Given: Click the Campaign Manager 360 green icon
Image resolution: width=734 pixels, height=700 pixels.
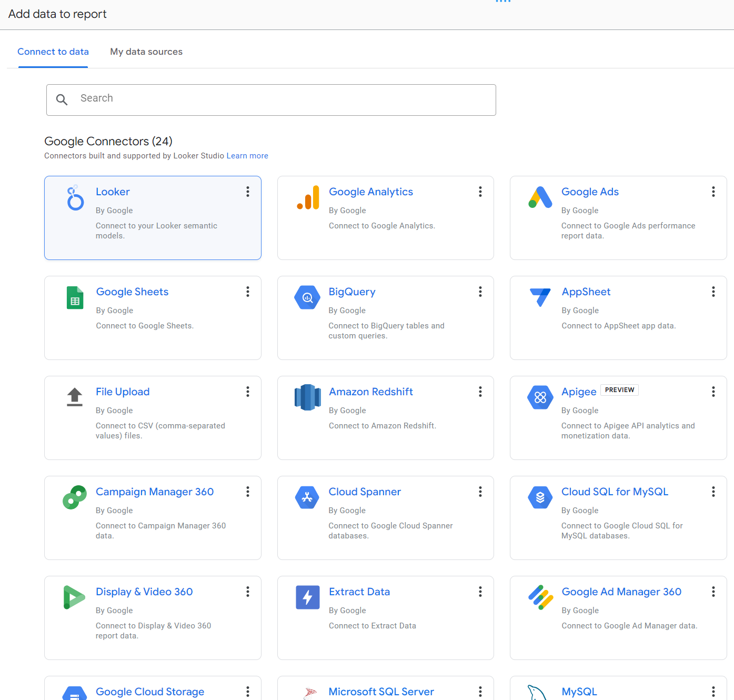Looking at the screenshot, I should pyautogui.click(x=75, y=497).
